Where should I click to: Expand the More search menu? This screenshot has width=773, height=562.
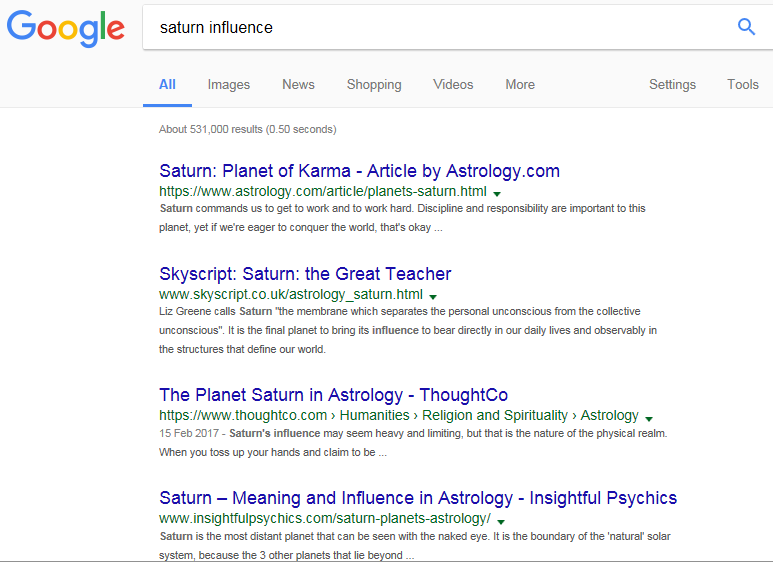[520, 85]
